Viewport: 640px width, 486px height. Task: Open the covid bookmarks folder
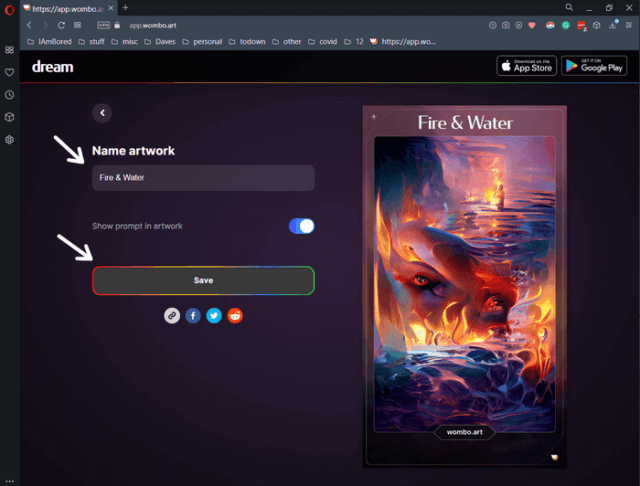click(x=323, y=42)
